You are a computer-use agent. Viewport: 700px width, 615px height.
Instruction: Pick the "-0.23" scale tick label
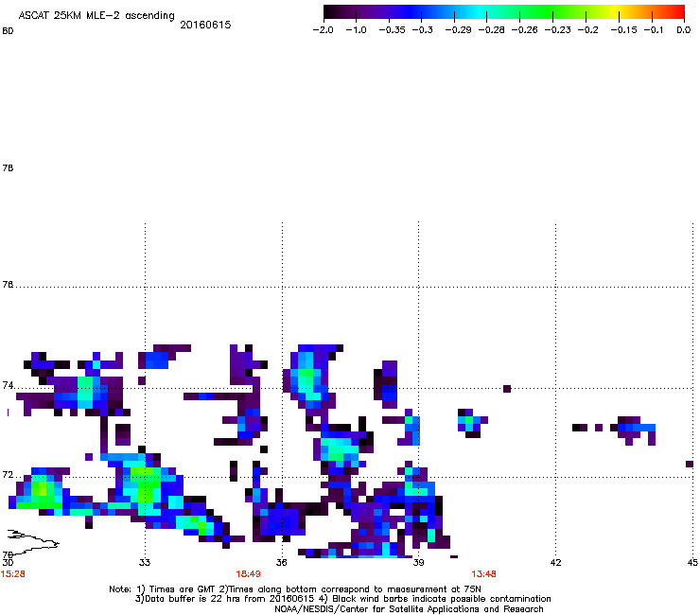[x=557, y=30]
